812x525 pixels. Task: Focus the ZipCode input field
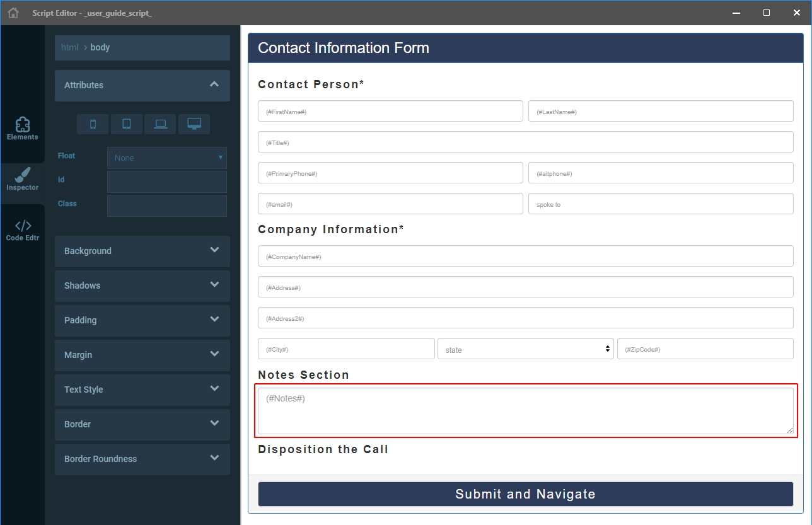705,349
